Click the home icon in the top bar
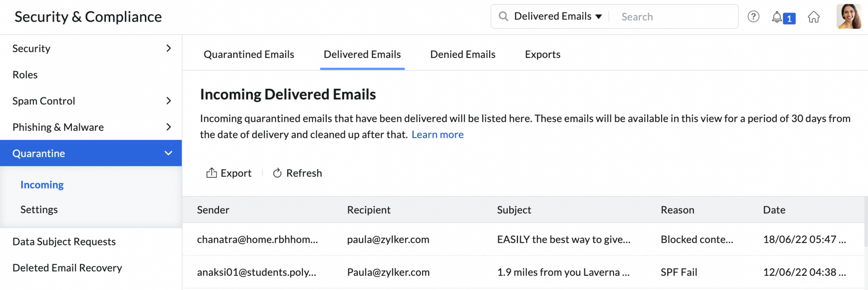Screen dimensions: 868x290 tap(814, 16)
